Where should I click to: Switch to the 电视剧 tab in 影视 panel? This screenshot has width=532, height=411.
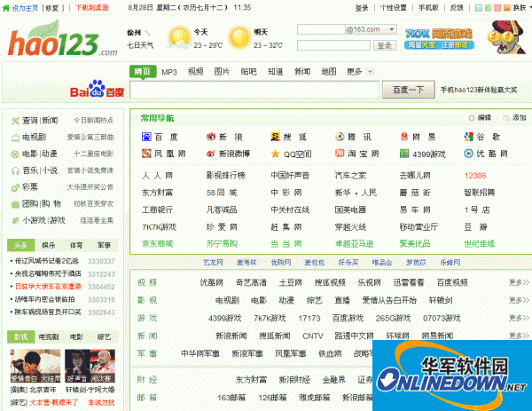[49, 336]
